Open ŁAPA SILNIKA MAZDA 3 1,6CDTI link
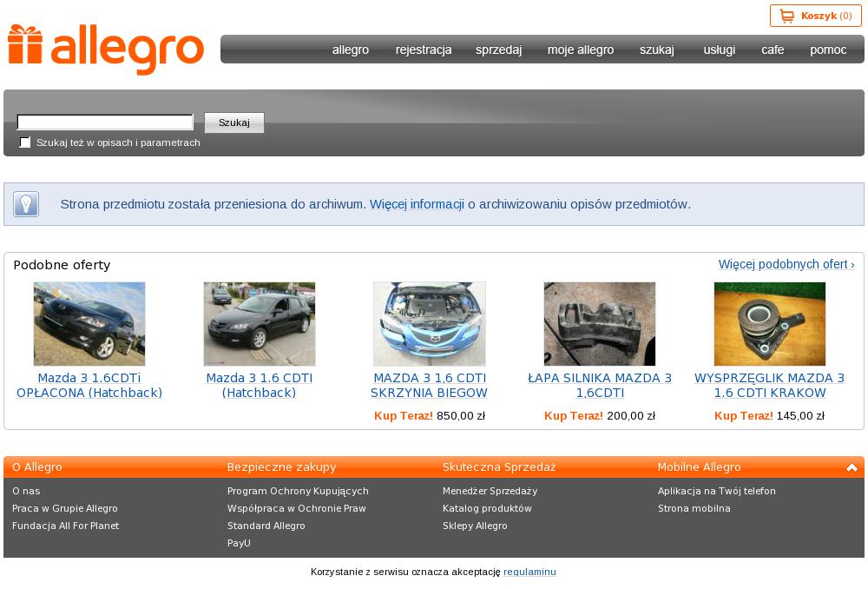 pyautogui.click(x=600, y=385)
